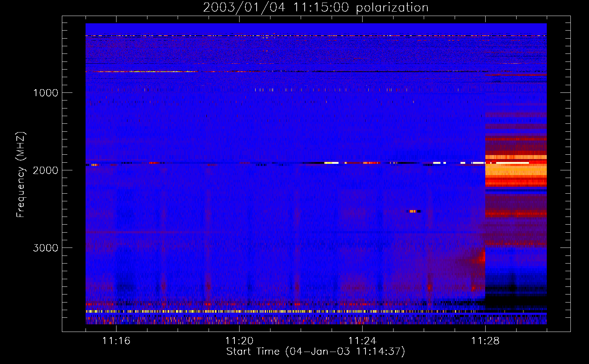Click the 1000 frequency tick label
The height and width of the screenshot is (364, 589).
click(46, 93)
